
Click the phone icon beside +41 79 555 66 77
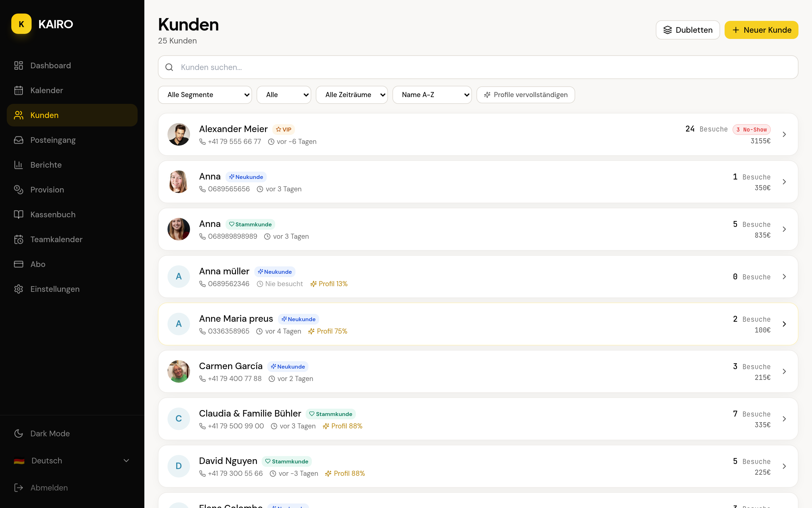pos(202,142)
